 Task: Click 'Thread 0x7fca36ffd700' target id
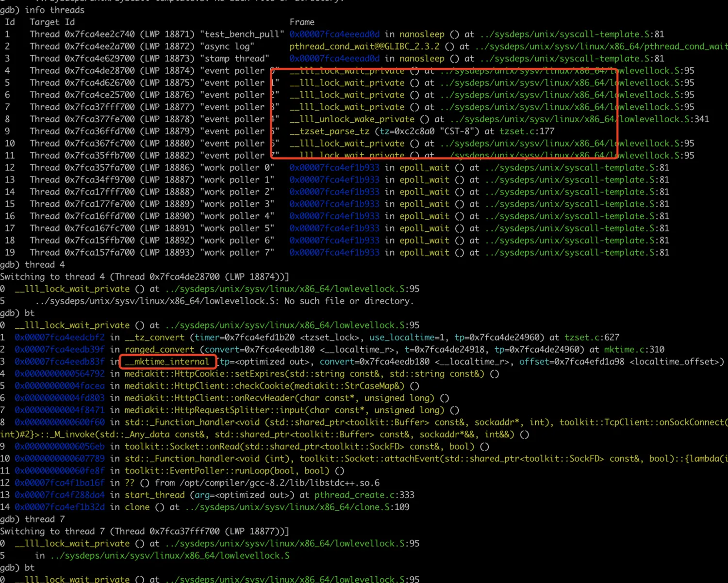point(82,131)
